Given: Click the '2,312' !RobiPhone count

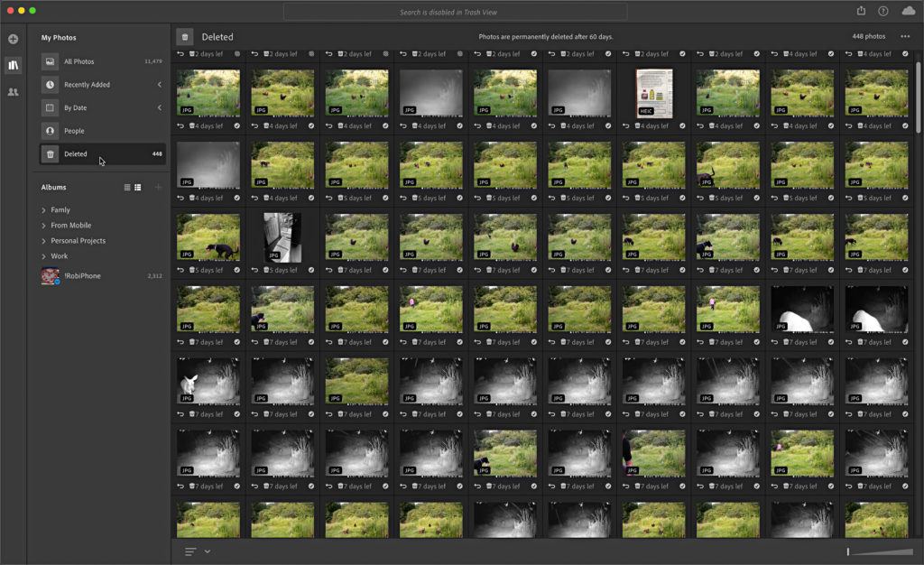Looking at the screenshot, I should pos(154,275).
